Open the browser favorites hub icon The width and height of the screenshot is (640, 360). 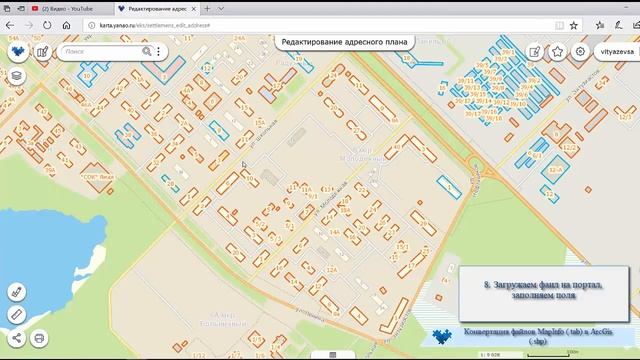point(600,25)
